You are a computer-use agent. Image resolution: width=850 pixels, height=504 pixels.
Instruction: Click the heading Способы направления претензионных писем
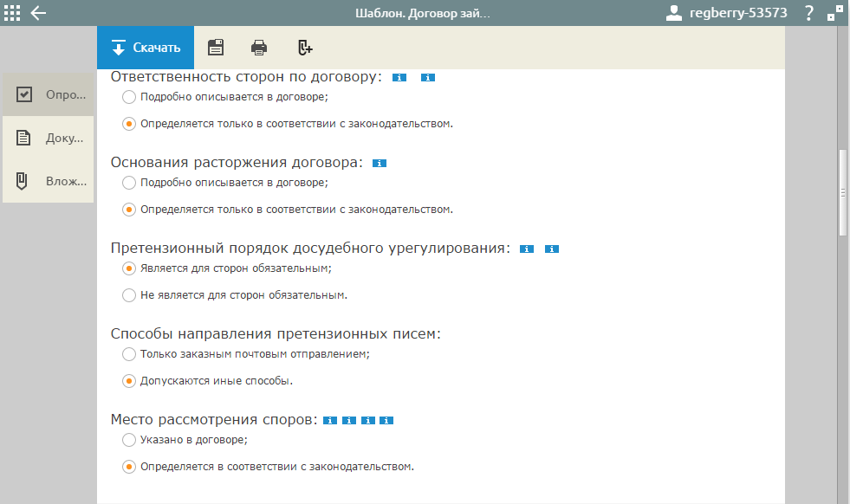coord(276,333)
